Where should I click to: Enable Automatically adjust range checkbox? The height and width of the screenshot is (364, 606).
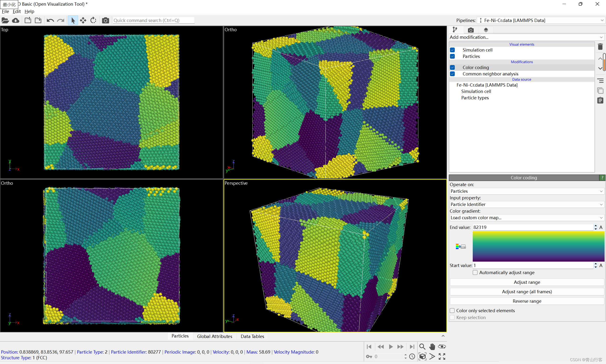tap(475, 272)
